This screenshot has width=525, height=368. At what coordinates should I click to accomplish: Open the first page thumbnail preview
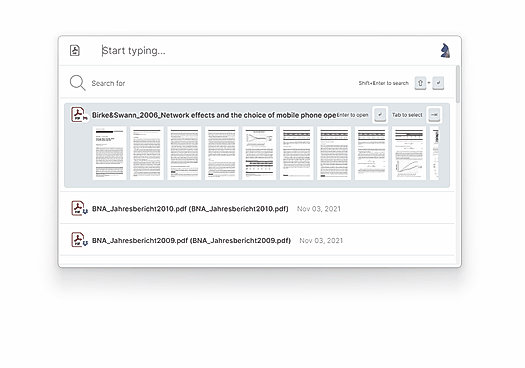[x=109, y=153]
